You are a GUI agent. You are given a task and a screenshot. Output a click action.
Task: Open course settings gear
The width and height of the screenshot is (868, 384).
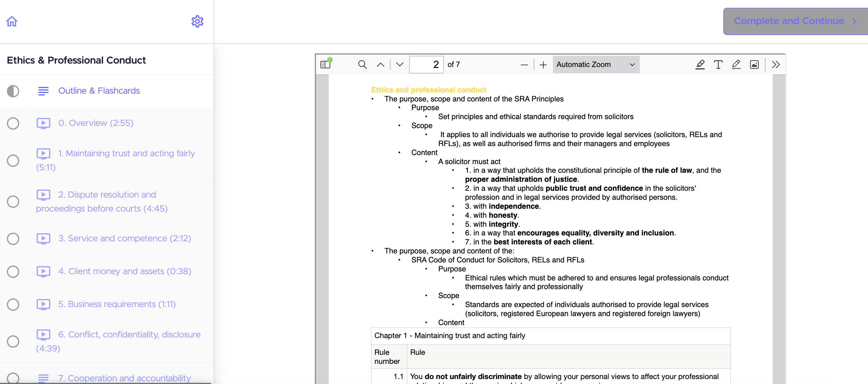coord(197,21)
